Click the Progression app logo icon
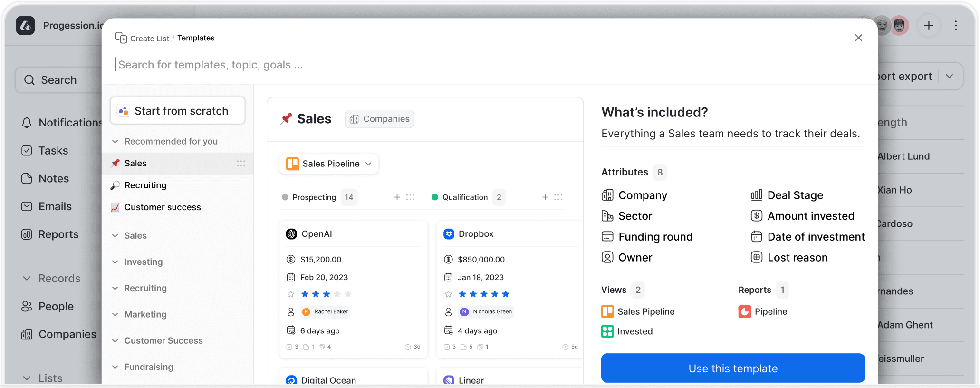The height and width of the screenshot is (388, 980). pyautogui.click(x=25, y=26)
